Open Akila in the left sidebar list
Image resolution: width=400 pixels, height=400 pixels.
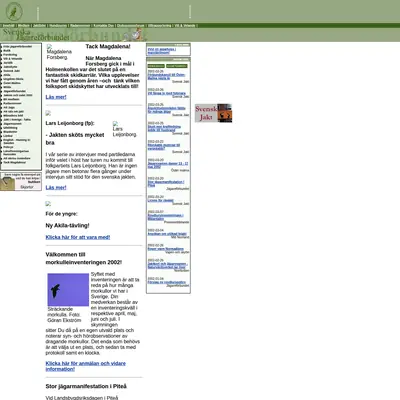point(7,75)
